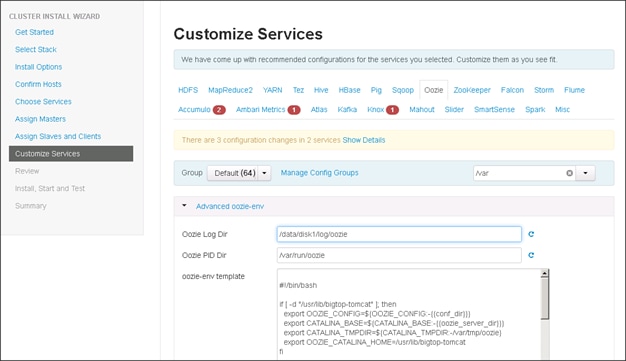Viewport: 626px width, 361px height.
Task: Open the Mahout tab
Action: pos(422,109)
